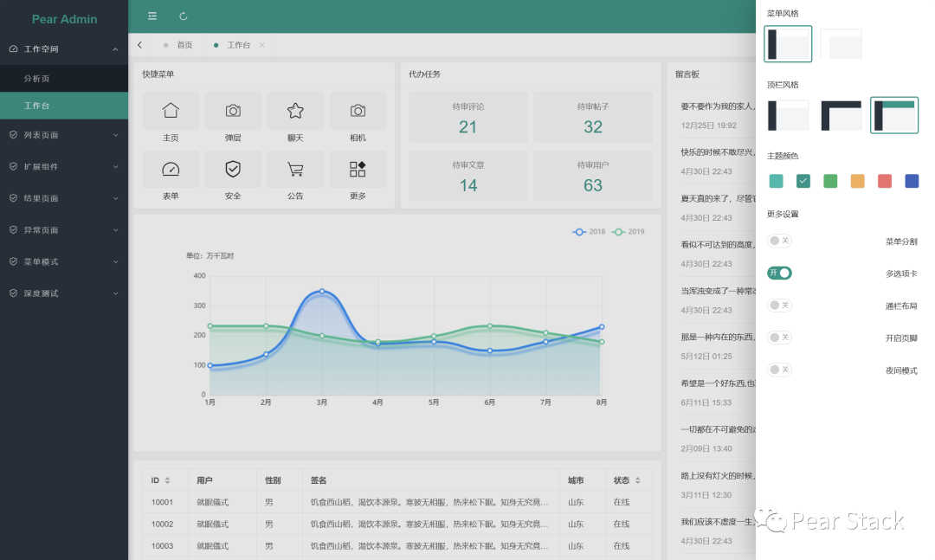Screen dimensions: 935x560
Task: Pick the orange theme color
Action: point(857,181)
